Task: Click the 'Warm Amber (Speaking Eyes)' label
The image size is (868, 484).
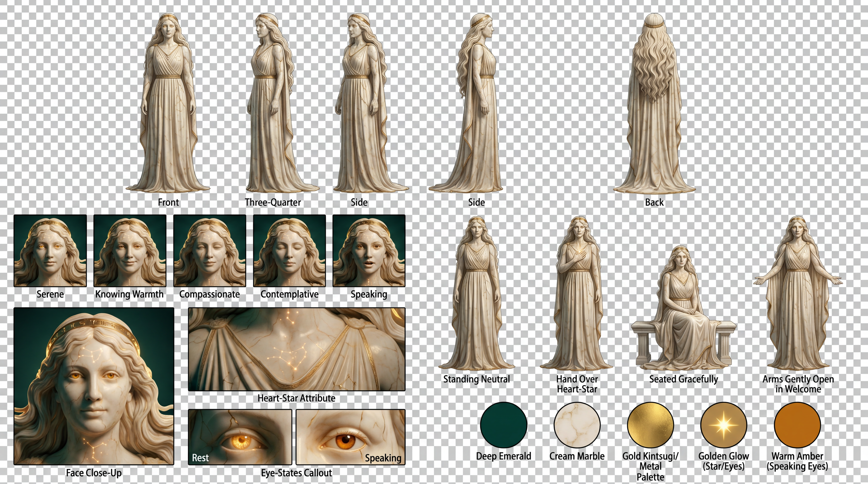Action: click(797, 461)
